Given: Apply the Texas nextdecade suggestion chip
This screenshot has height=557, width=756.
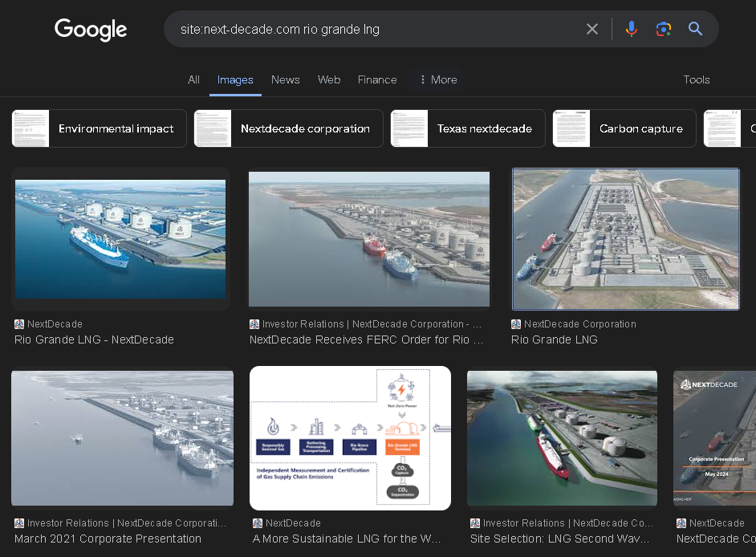Looking at the screenshot, I should click(x=468, y=128).
